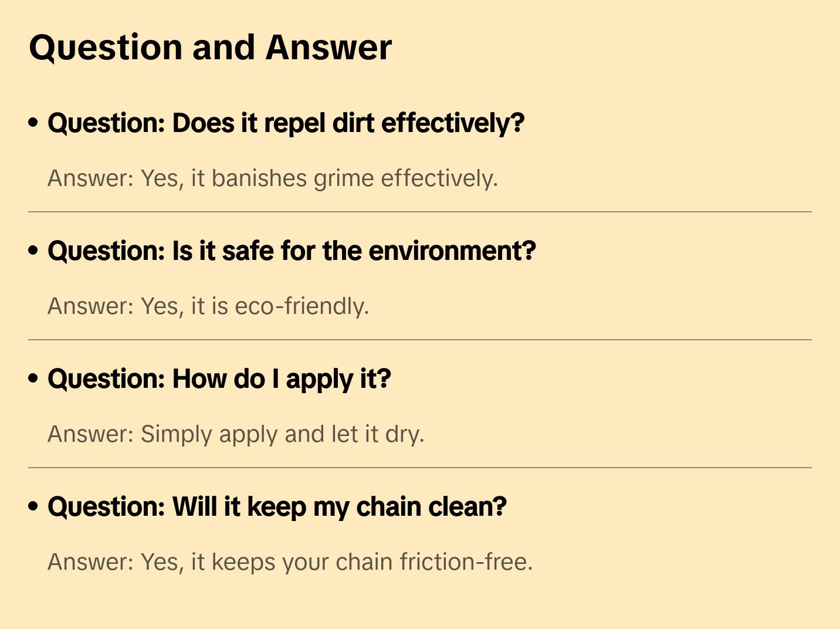Click the bullet beside the environment question
The width and height of the screenshot is (840, 629).
click(x=33, y=251)
